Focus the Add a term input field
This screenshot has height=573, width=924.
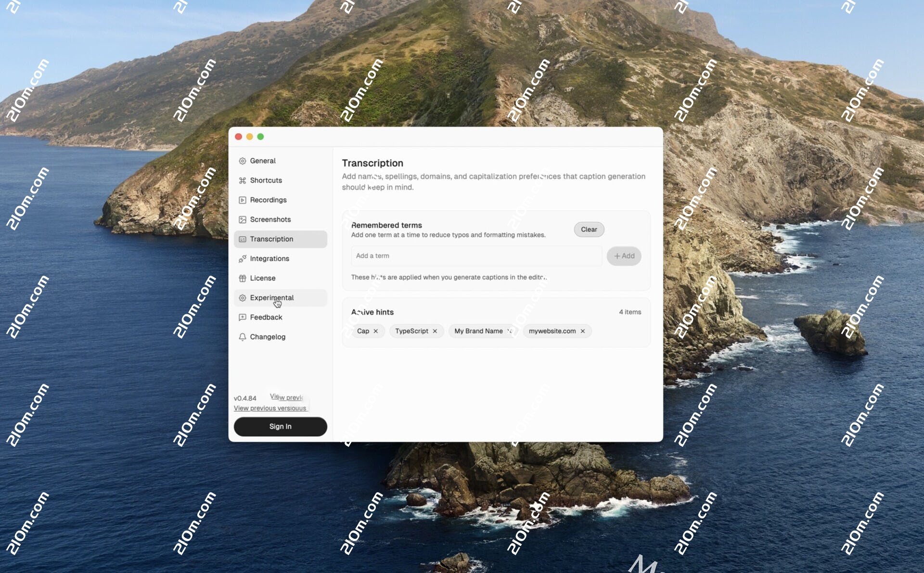tap(476, 256)
